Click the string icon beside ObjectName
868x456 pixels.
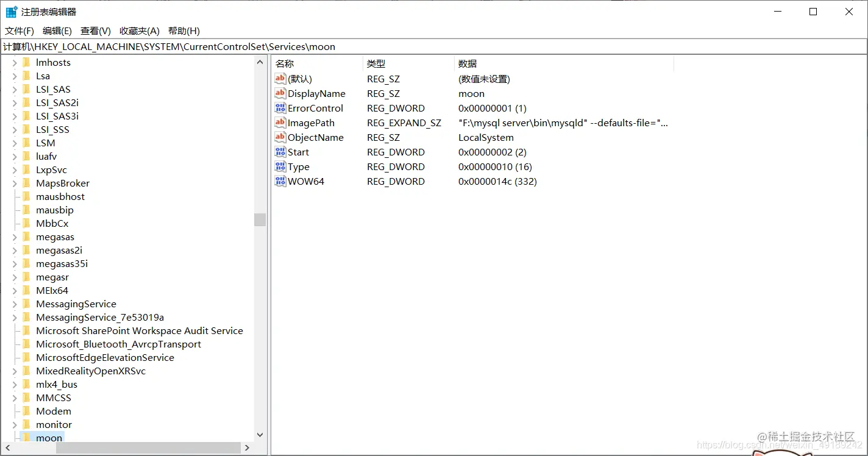pyautogui.click(x=280, y=137)
